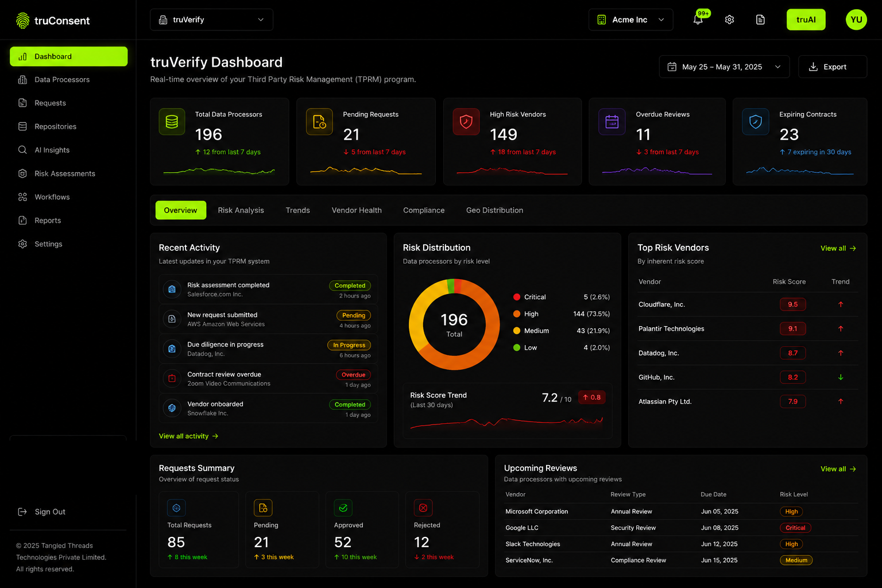
Task: Click the Export button
Action: click(833, 67)
